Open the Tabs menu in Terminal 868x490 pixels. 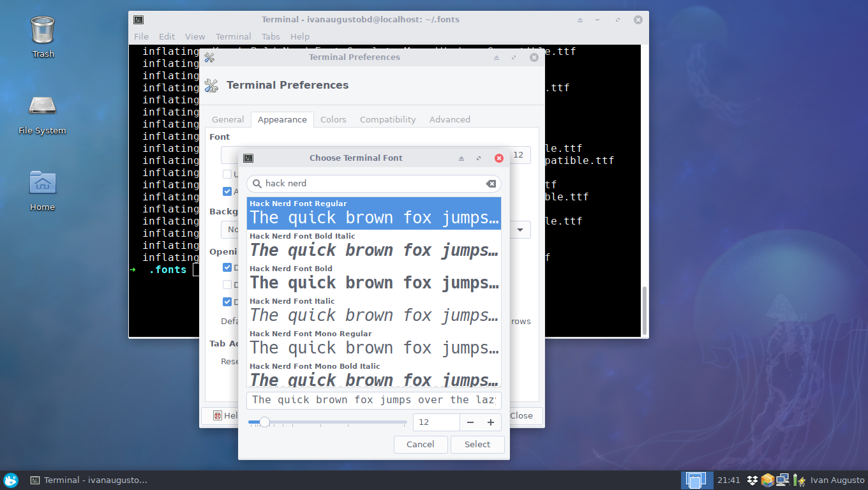point(271,36)
